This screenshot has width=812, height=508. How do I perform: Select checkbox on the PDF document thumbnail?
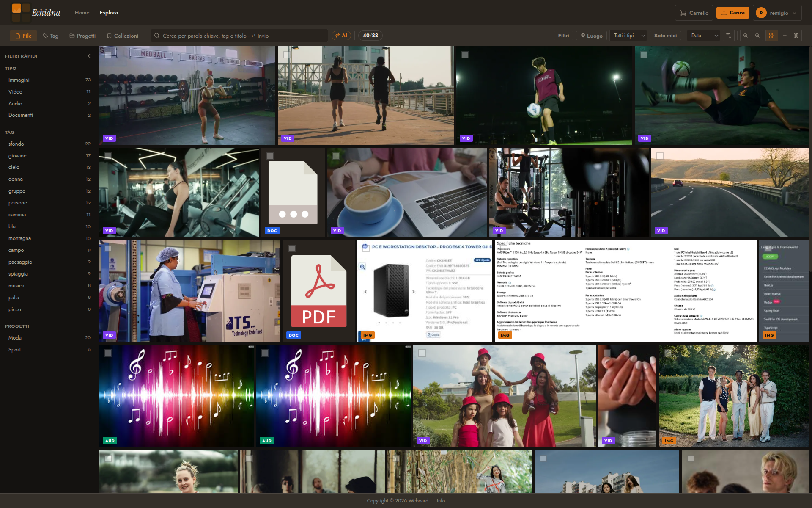pyautogui.click(x=292, y=248)
